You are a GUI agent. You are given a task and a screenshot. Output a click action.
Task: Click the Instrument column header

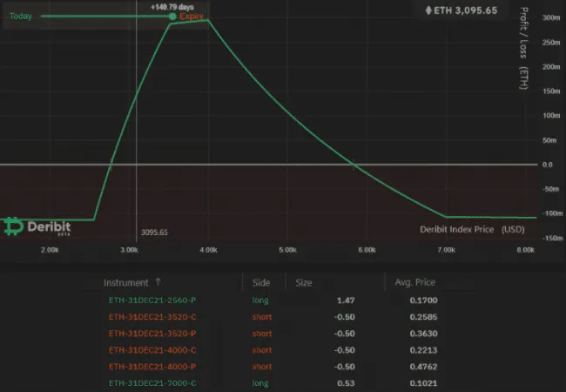click(126, 282)
